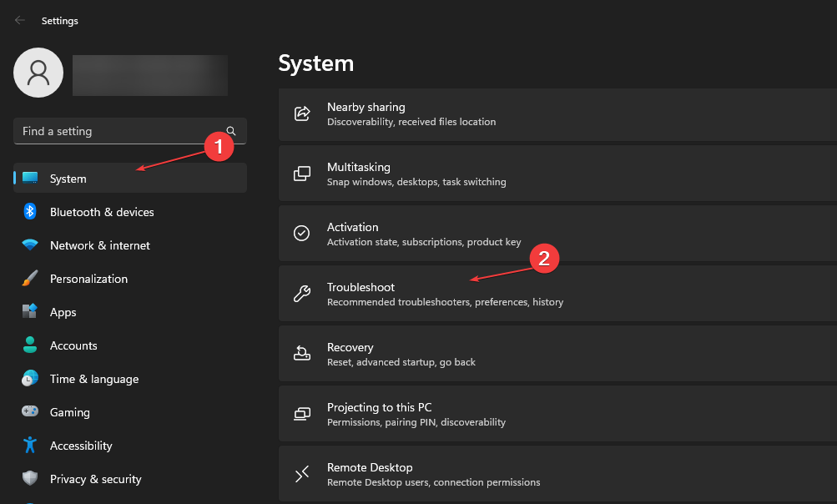Click the Accounts person icon
This screenshot has width=837, height=504.
pos(30,345)
